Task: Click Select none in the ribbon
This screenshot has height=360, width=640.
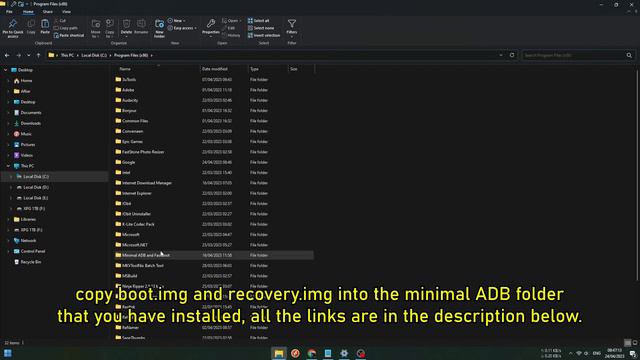Action: click(x=261, y=28)
